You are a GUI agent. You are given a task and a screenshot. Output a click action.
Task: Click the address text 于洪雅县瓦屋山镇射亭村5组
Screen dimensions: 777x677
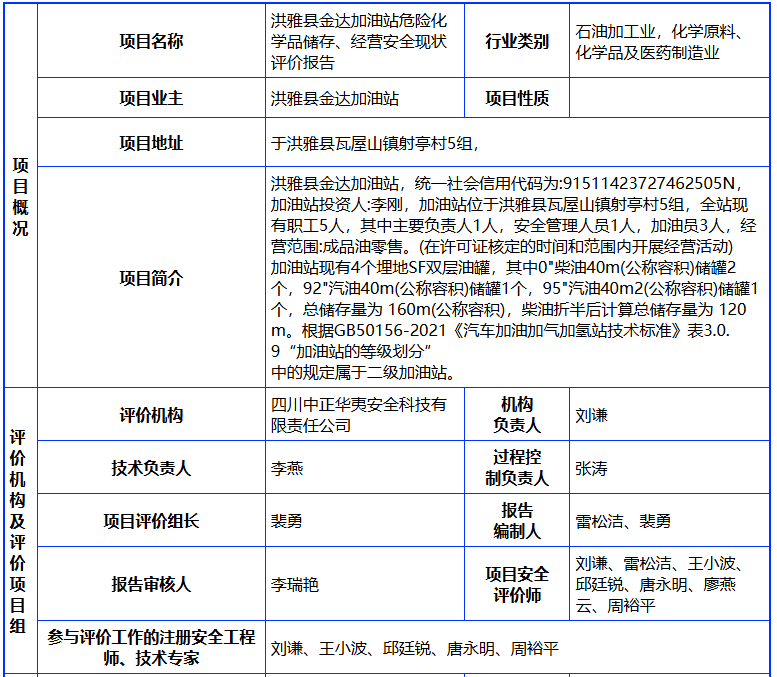tap(374, 144)
